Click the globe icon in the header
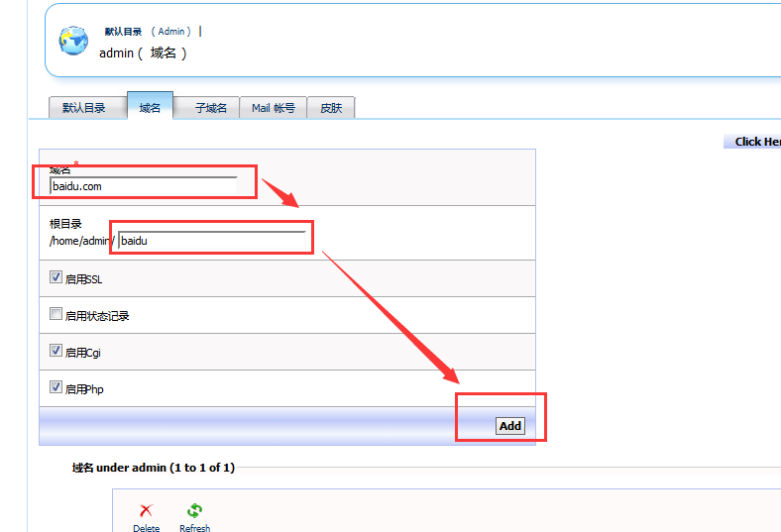The height and width of the screenshot is (532, 781). [x=73, y=41]
